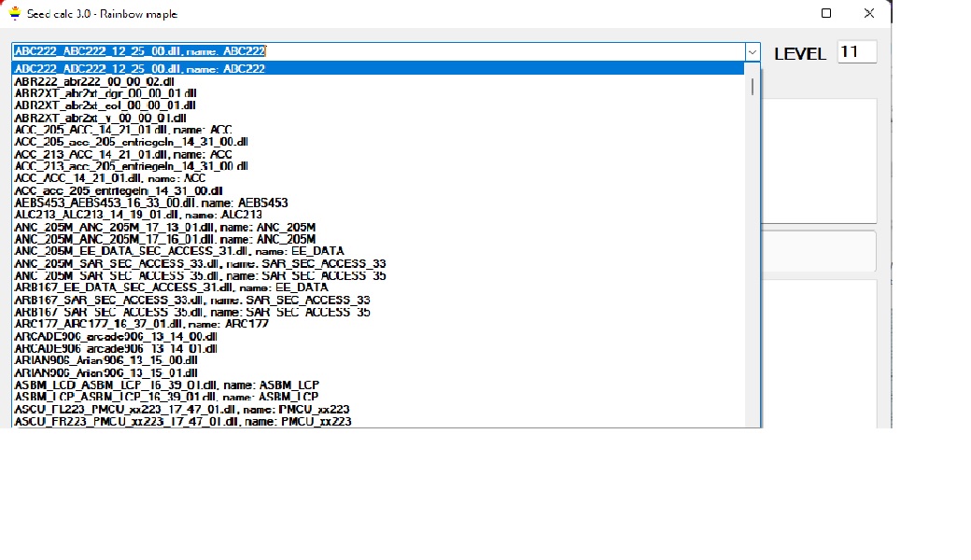This screenshot has height=560, width=971.
Task: Select ARC177_ARC177_16_37_01.dll
Action: [378, 324]
